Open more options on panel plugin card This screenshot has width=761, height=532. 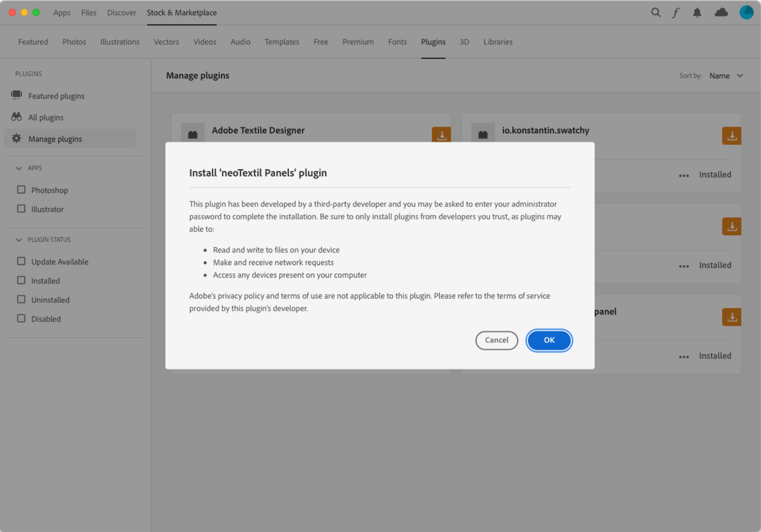click(684, 357)
